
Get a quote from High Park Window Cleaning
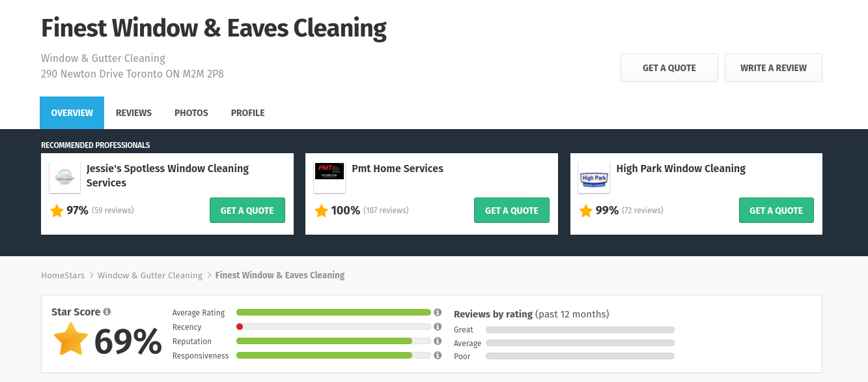click(x=776, y=210)
